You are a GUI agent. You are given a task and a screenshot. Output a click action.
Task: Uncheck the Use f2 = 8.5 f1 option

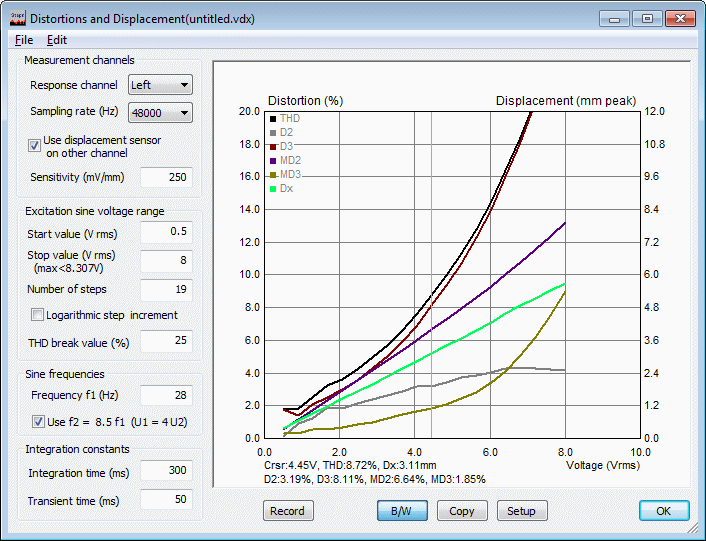(38, 421)
